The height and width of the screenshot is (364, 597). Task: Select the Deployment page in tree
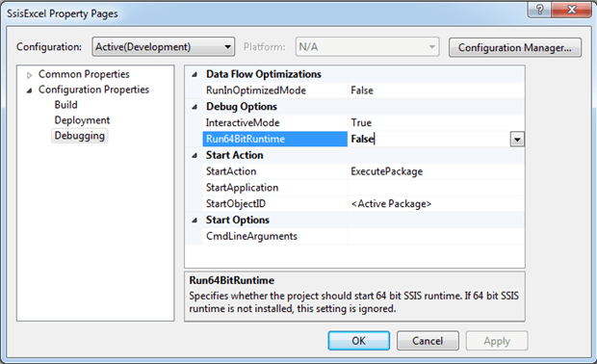tap(82, 120)
